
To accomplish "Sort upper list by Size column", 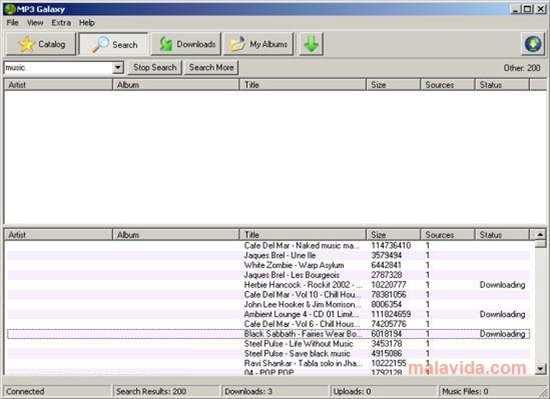I will [393, 85].
